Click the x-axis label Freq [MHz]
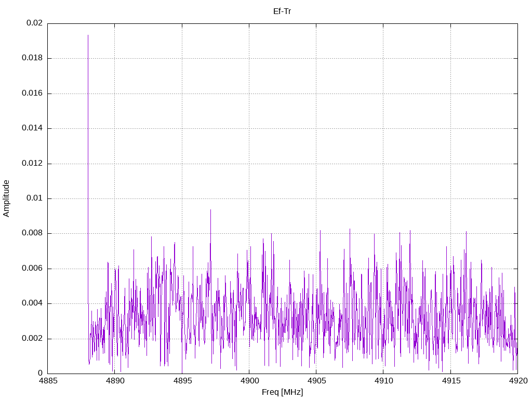 282,392
